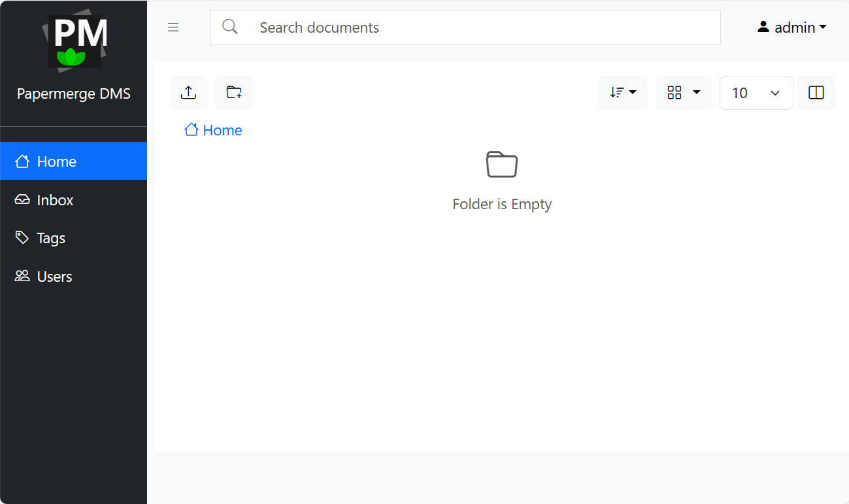Click the empty folder icon
This screenshot has height=504, width=849.
tap(502, 164)
